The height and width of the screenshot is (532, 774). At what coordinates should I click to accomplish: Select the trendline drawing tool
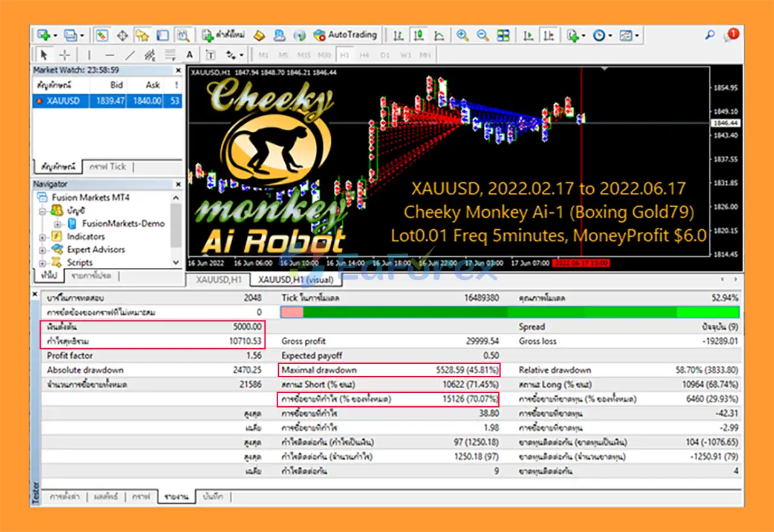pyautogui.click(x=129, y=55)
